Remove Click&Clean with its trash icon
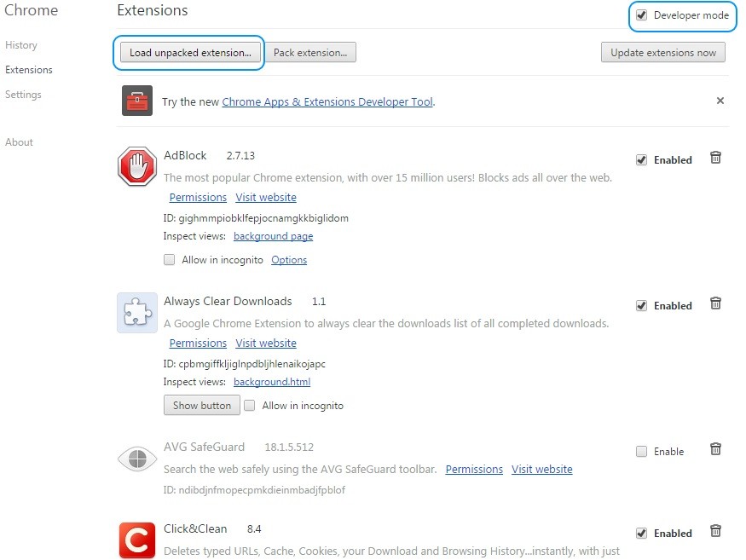 (x=715, y=530)
